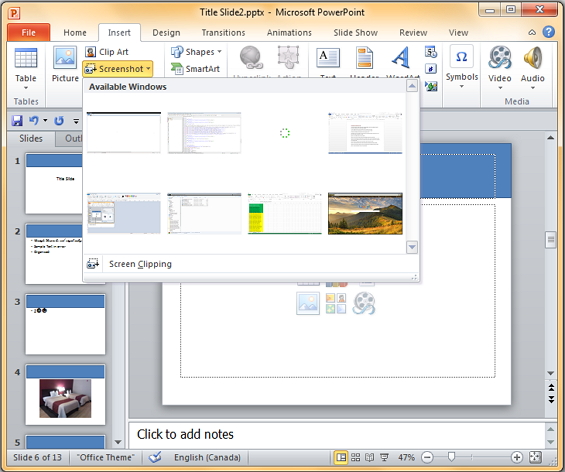Screen dimensions: 565x472
Task: Zoom in with plus button
Action: (517, 457)
